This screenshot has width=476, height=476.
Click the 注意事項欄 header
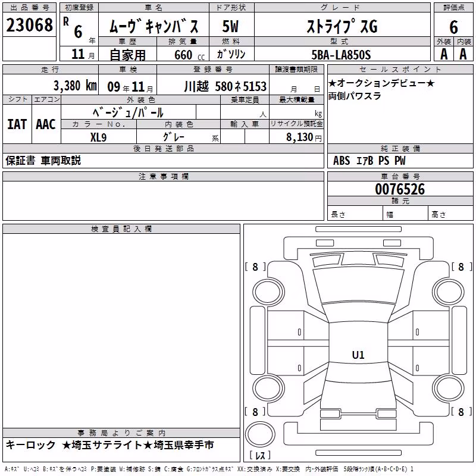[163, 176]
